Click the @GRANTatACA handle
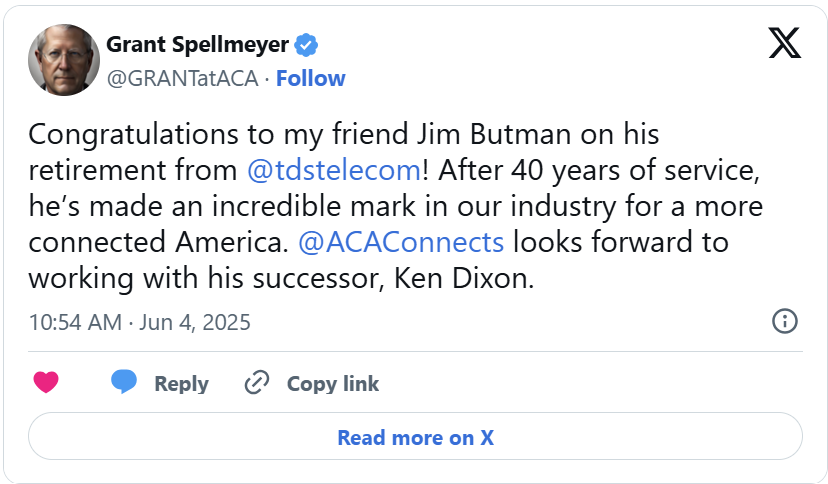 coord(182,78)
